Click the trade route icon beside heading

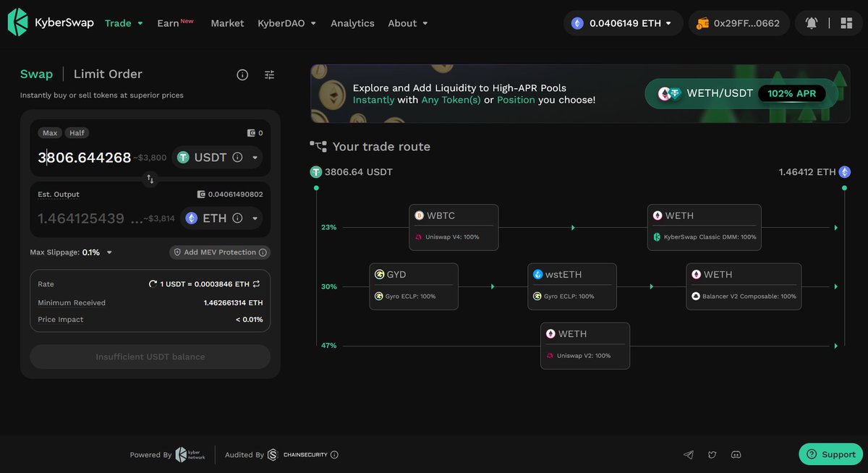click(318, 147)
